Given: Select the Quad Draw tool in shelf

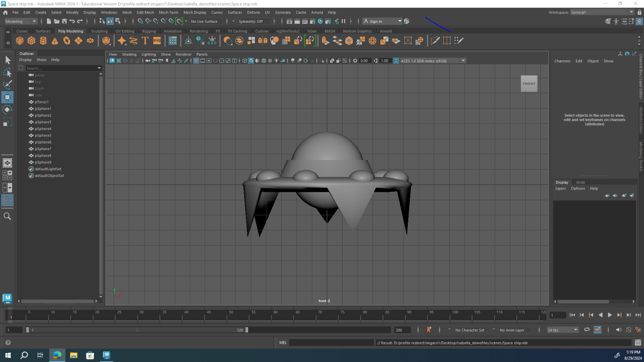Looking at the screenshot, I should 458,41.
